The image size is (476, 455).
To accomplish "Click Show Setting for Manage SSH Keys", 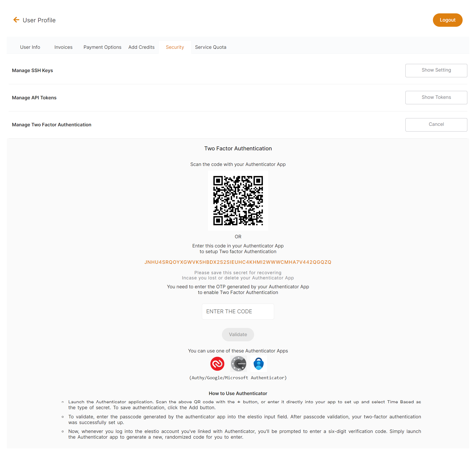I will (x=435, y=70).
